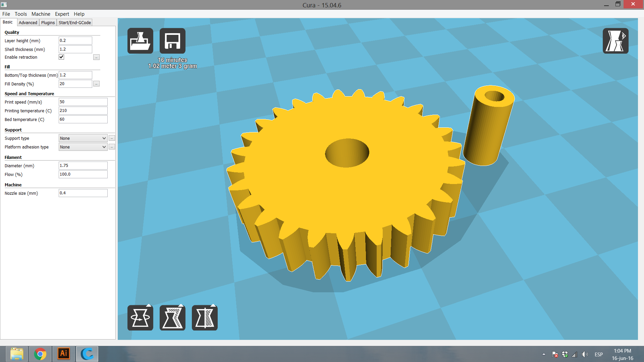The height and width of the screenshot is (362, 644).
Task: Open Platform adhesion extra settings button
Action: click(x=112, y=147)
